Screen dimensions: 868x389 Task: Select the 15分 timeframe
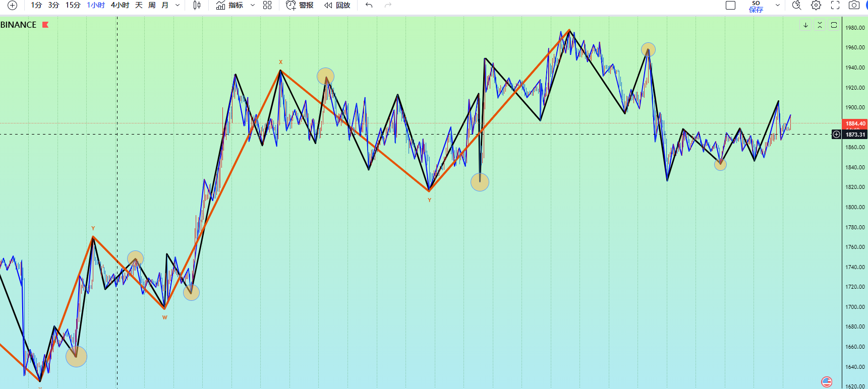[73, 6]
